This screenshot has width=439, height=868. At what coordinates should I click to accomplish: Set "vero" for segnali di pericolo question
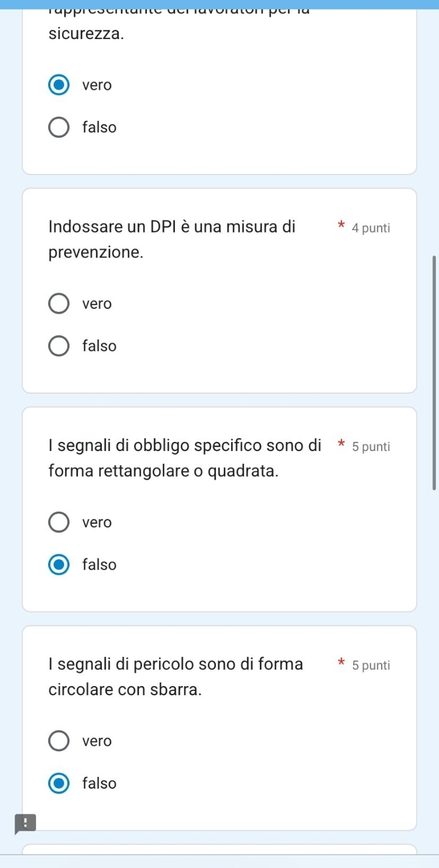[x=59, y=741]
